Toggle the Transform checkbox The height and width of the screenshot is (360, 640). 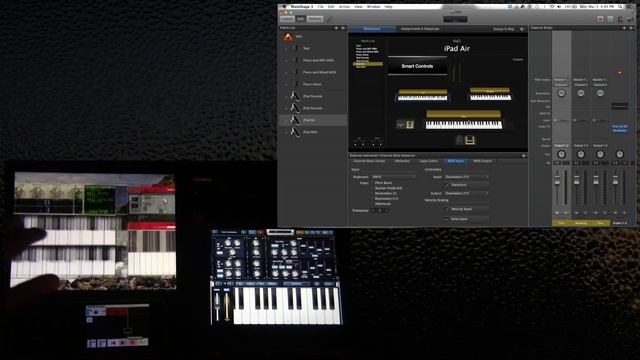(x=447, y=185)
